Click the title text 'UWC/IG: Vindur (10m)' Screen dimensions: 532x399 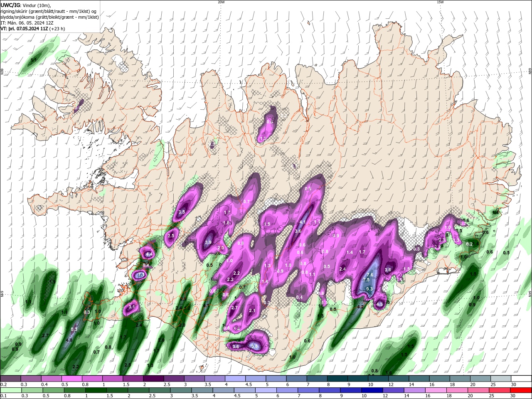tap(26, 5)
